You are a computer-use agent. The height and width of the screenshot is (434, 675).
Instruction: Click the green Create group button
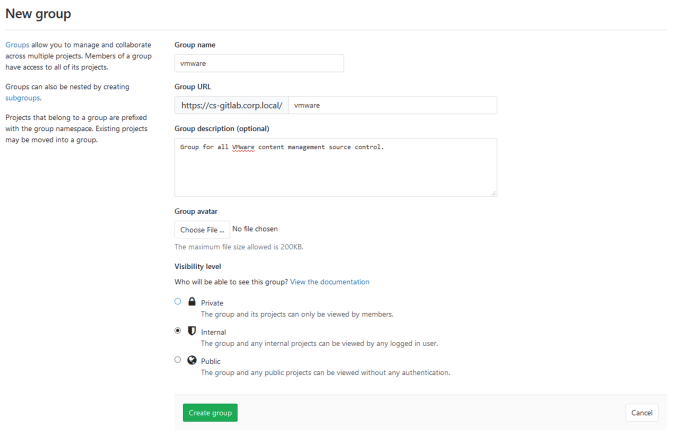point(210,412)
